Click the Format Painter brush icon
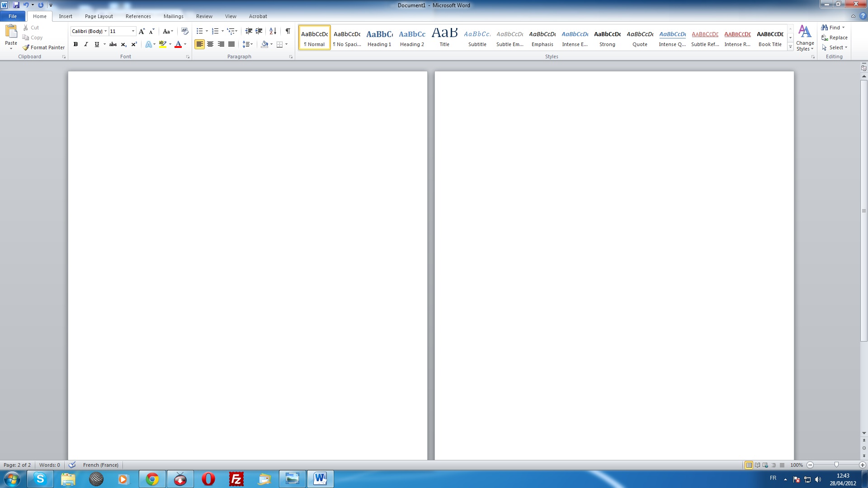 [26, 47]
